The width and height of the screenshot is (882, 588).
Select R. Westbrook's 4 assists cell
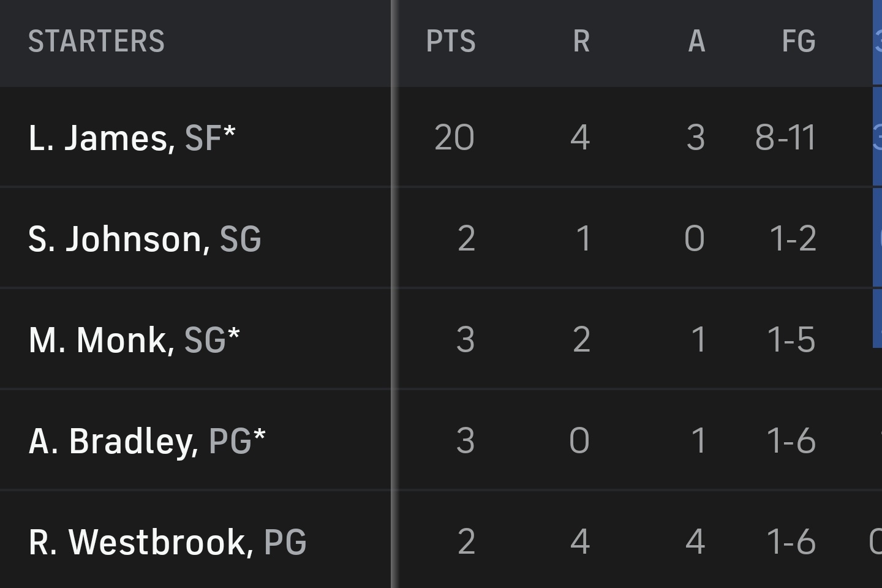(695, 541)
